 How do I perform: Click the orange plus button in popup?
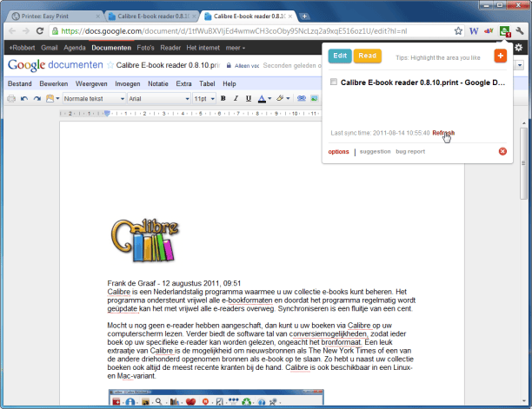pos(501,56)
